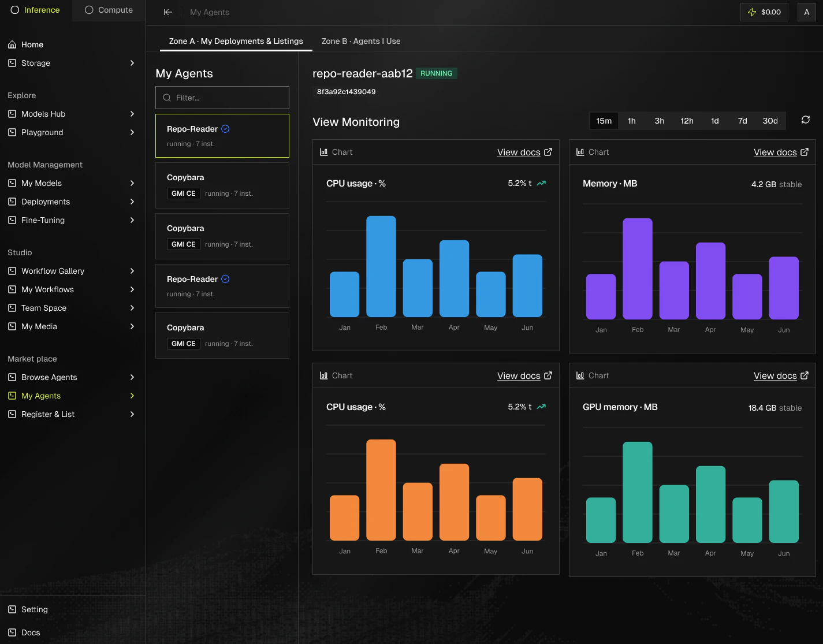
Task: Click the Feb bar in Memory chart
Action: pyautogui.click(x=638, y=269)
